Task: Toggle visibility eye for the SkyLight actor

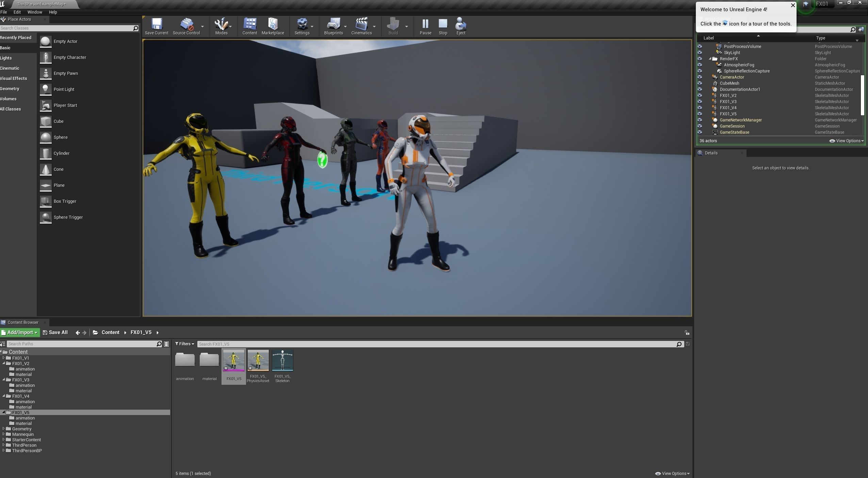Action: [700, 53]
